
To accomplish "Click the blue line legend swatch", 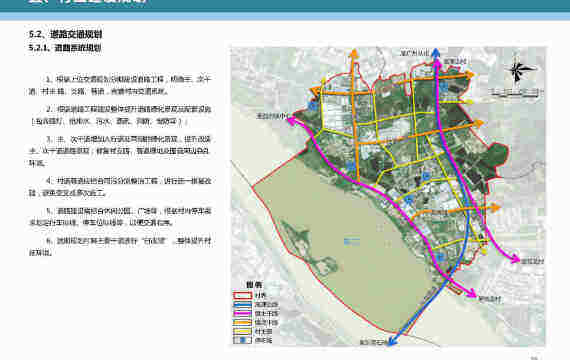I will pos(242,304).
